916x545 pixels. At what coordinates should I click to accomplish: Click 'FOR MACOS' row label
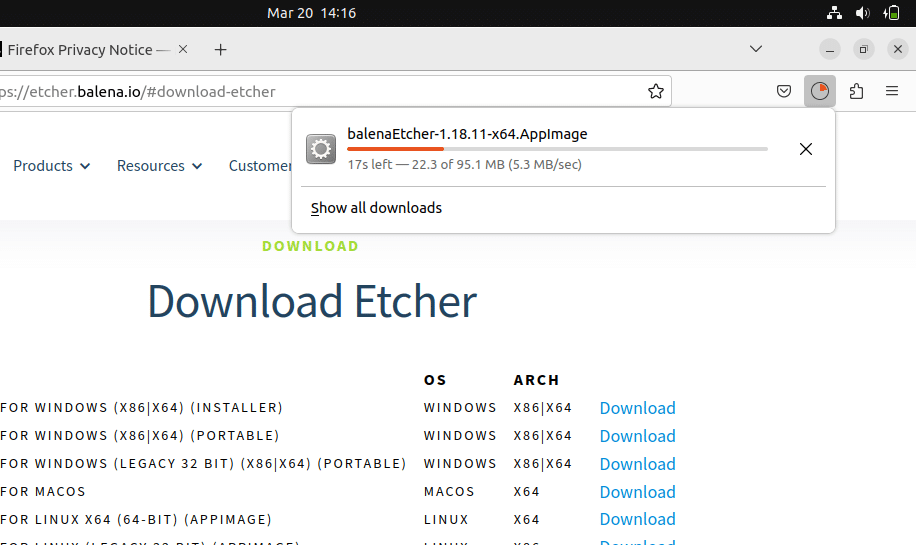[x=43, y=492]
